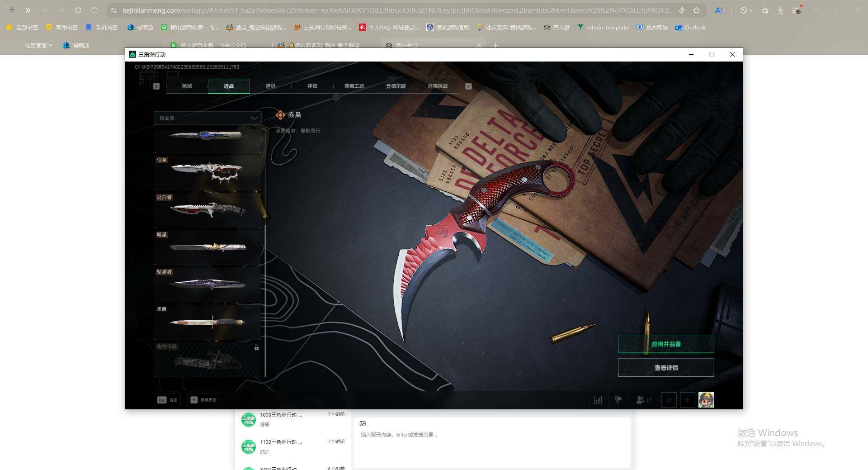Image resolution: width=868 pixels, height=470 pixels.
Task: Open the browser downloads icon
Action: [x=781, y=10]
